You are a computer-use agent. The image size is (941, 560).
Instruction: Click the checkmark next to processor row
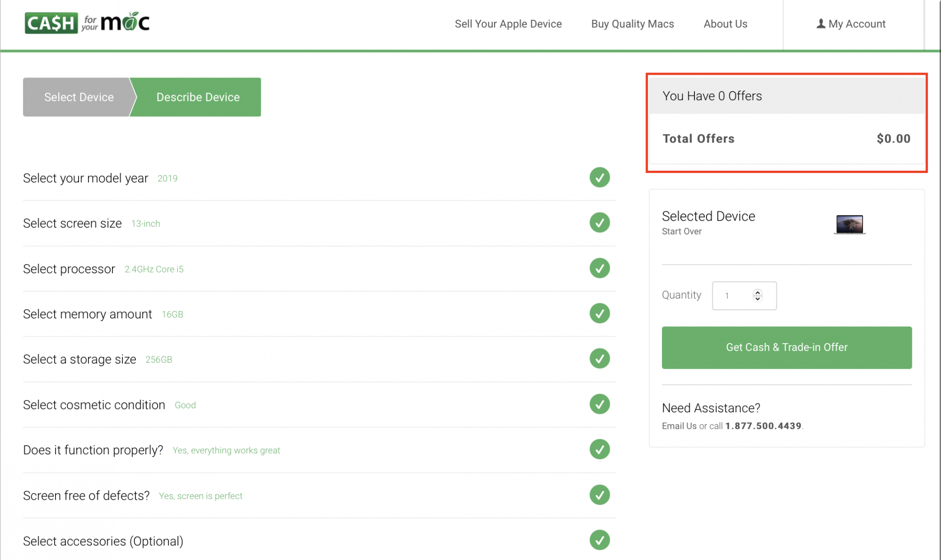599,268
